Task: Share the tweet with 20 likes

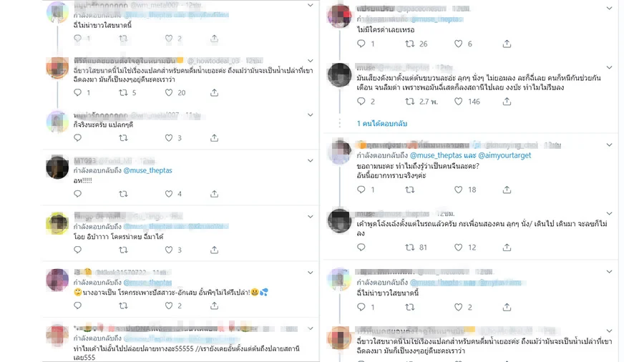Action: point(215,93)
